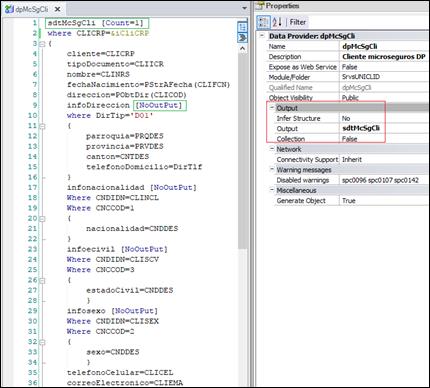Click cliente=CLICRP on line 4
This screenshot has width=430, height=388.
(x=101, y=54)
